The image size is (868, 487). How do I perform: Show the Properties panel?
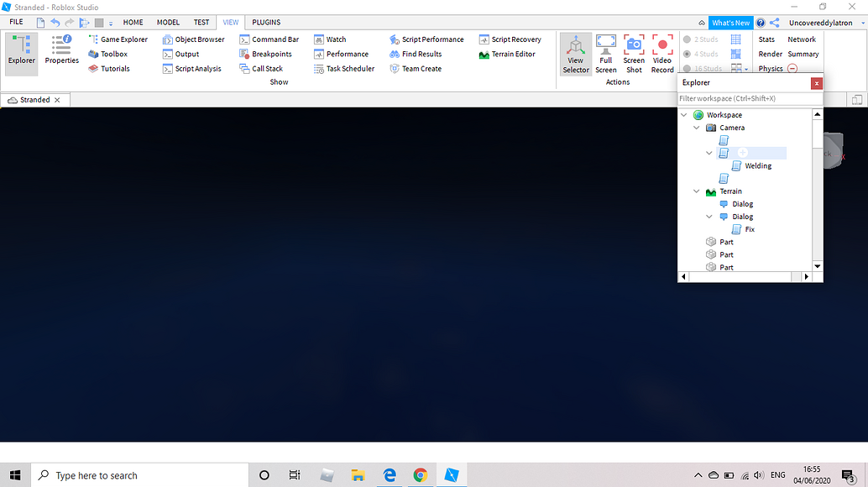61,50
